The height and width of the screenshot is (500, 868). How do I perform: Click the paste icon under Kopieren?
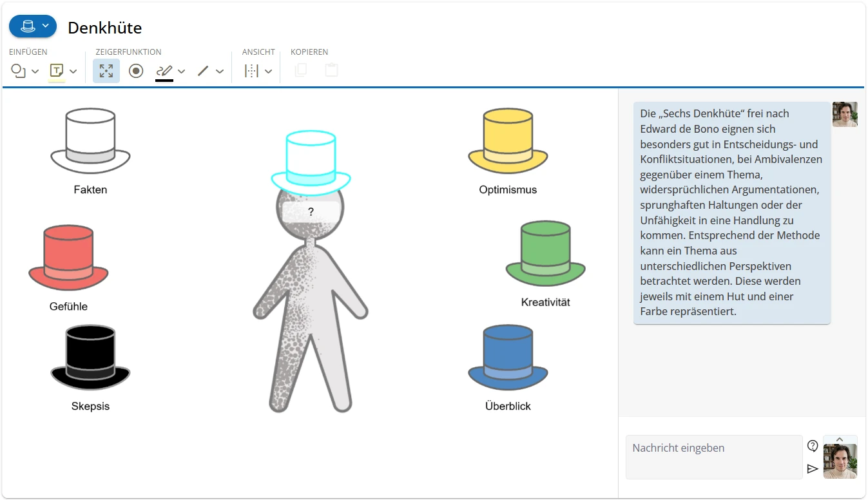point(331,71)
